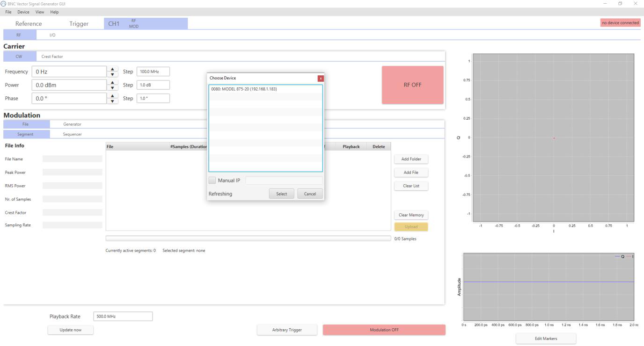Close the Choose Device dialog

point(321,78)
